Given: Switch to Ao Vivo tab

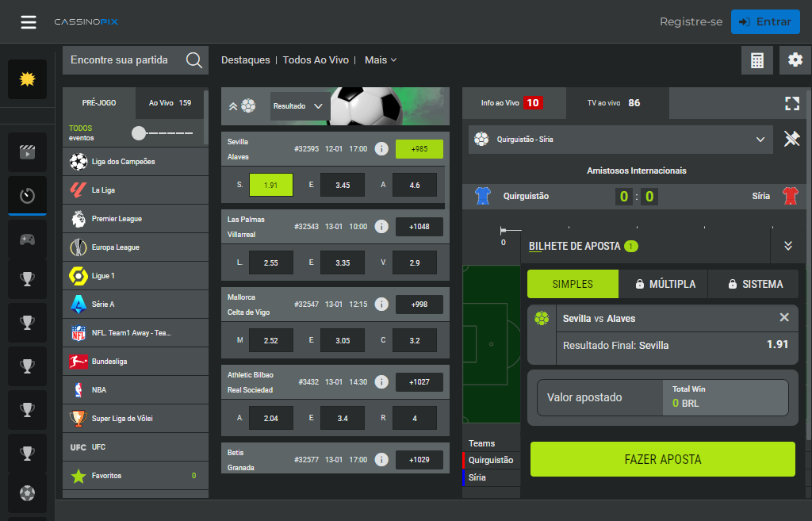Looking at the screenshot, I should point(170,103).
